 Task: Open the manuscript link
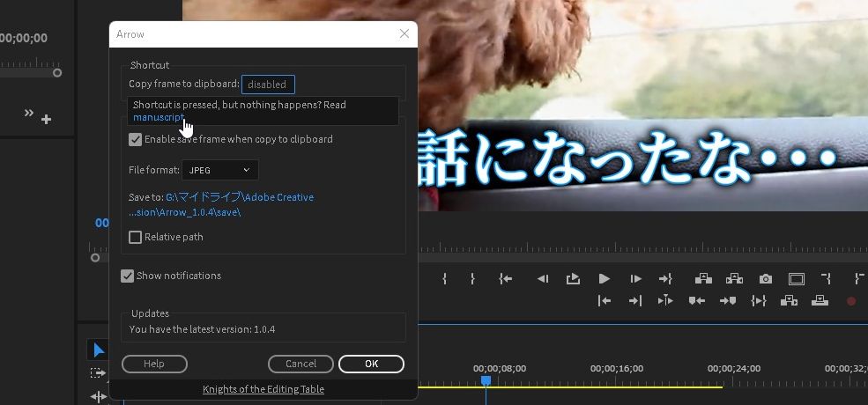[x=159, y=117]
